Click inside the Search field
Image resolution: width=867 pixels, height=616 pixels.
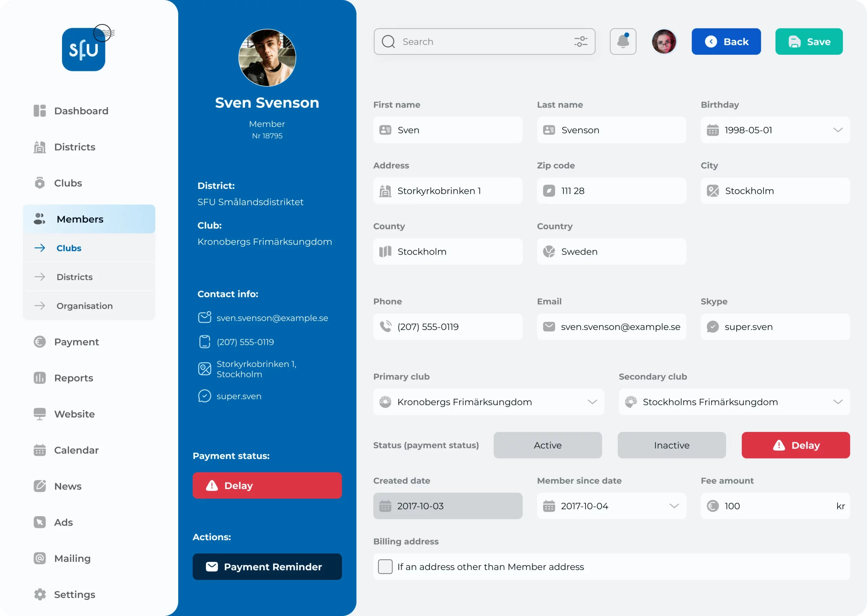(455, 41)
